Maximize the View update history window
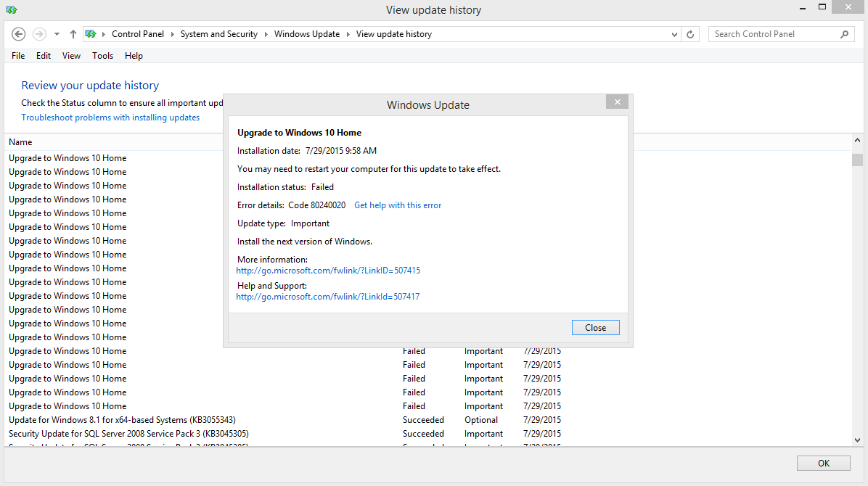Image resolution: width=868 pixels, height=486 pixels. (x=822, y=7)
